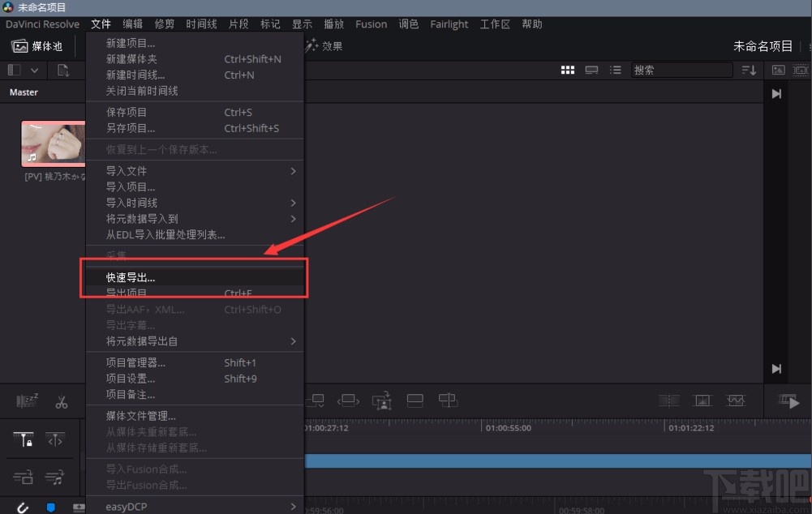
Task: Switch to thumbnail grid view
Action: click(568, 70)
